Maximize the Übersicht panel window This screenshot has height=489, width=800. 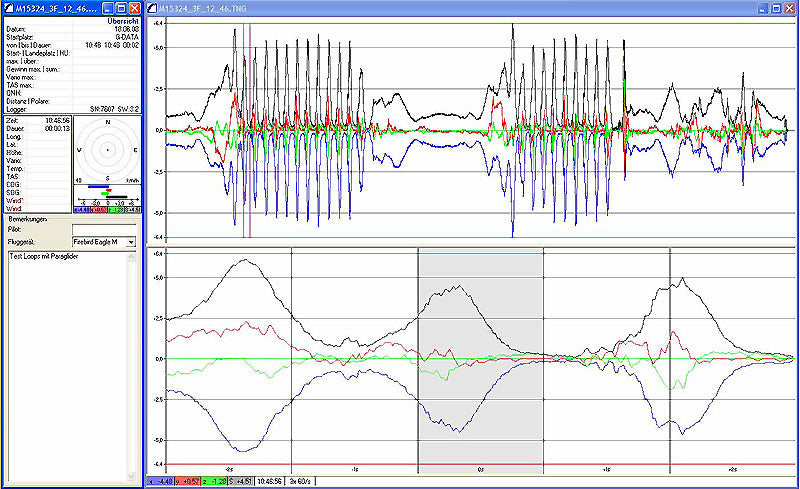pyautogui.click(x=121, y=7)
